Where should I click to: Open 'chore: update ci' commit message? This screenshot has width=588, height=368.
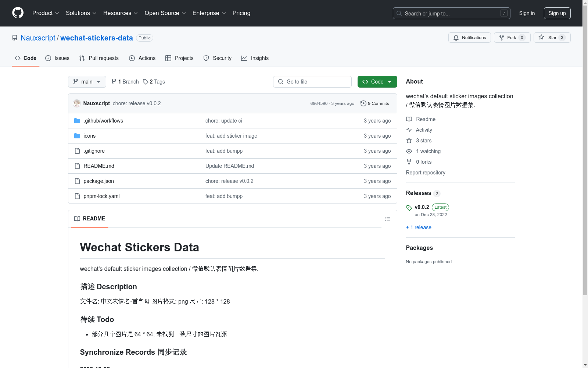(x=224, y=121)
